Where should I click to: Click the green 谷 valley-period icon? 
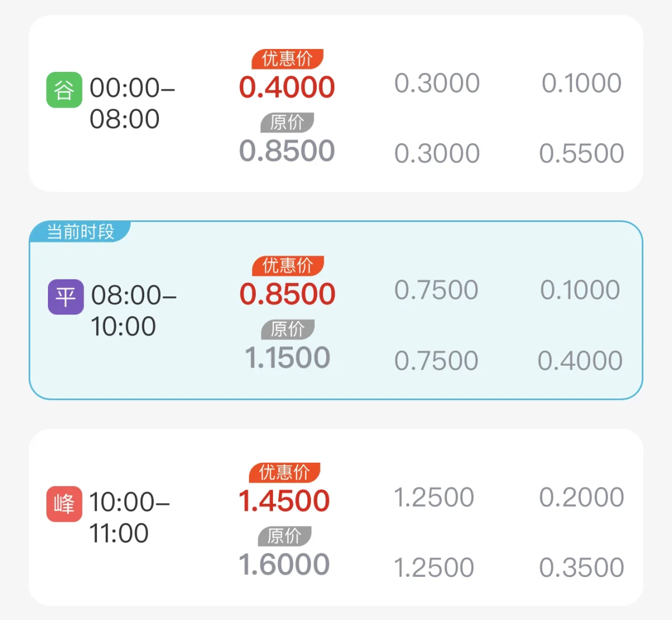[64, 89]
